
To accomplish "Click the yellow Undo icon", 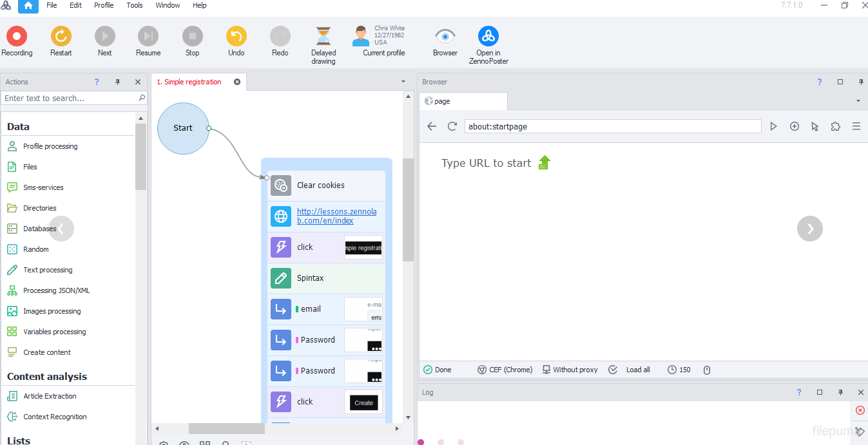I will (236, 37).
